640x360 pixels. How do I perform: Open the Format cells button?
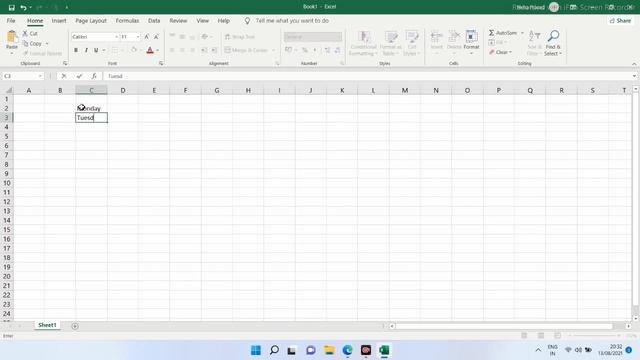(x=471, y=42)
